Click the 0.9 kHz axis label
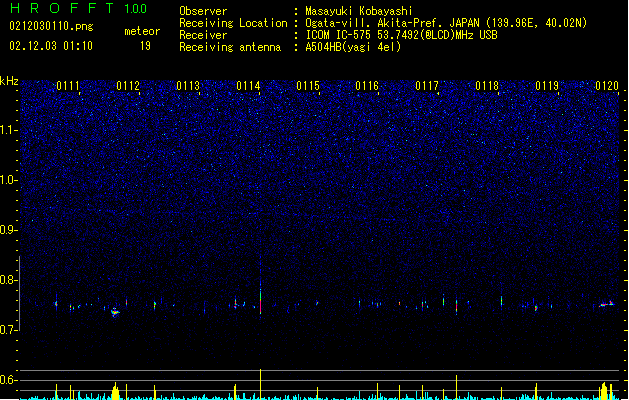The image size is (629, 400). pyautogui.click(x=9, y=230)
